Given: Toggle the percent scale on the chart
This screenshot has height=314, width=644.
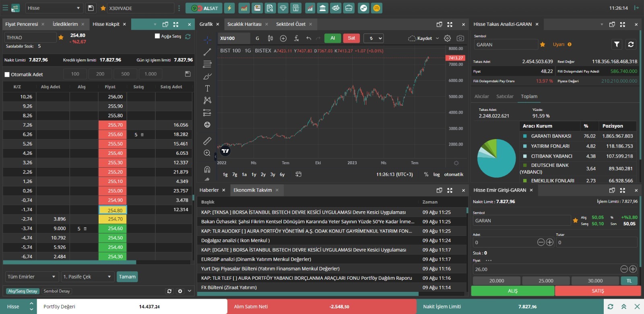Looking at the screenshot, I should (x=426, y=175).
